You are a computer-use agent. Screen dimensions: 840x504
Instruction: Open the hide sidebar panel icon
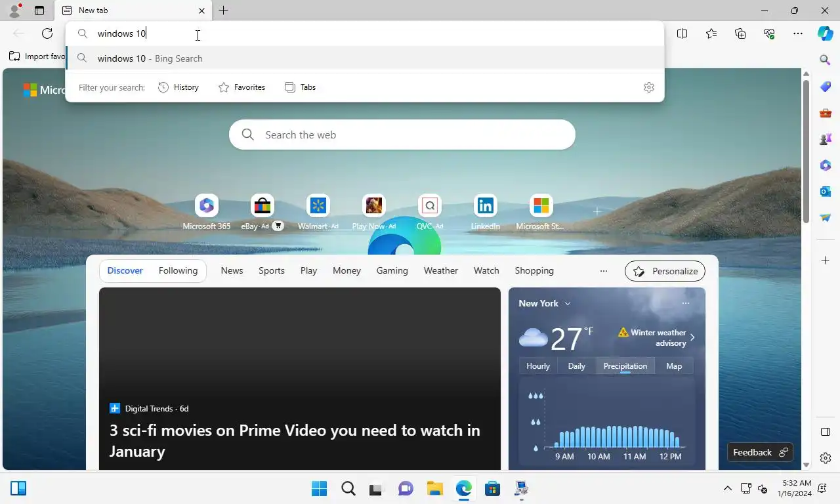(826, 432)
